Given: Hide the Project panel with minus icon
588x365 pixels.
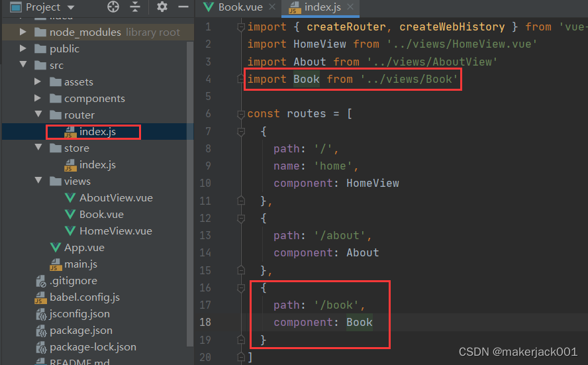Looking at the screenshot, I should pos(182,8).
